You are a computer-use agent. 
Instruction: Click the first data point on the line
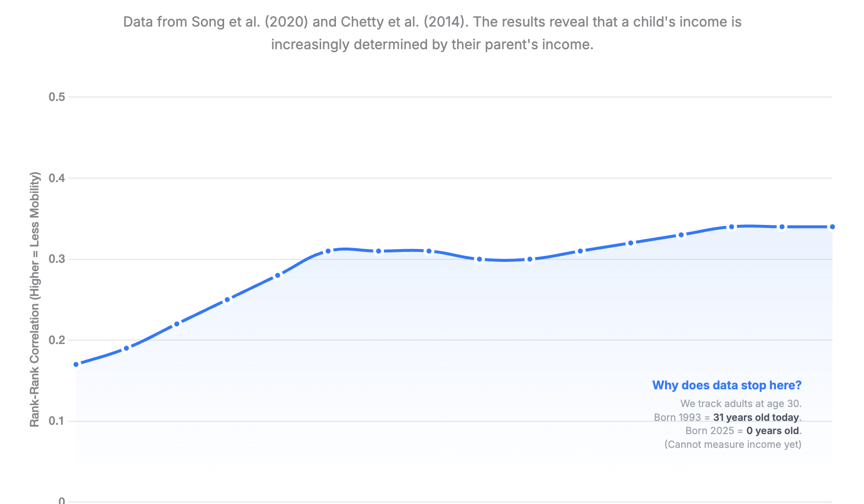[76, 364]
